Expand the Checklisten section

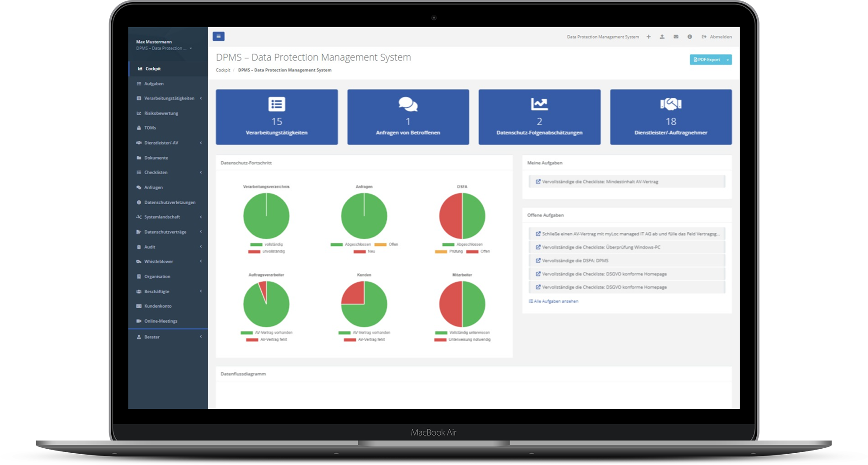[201, 172]
